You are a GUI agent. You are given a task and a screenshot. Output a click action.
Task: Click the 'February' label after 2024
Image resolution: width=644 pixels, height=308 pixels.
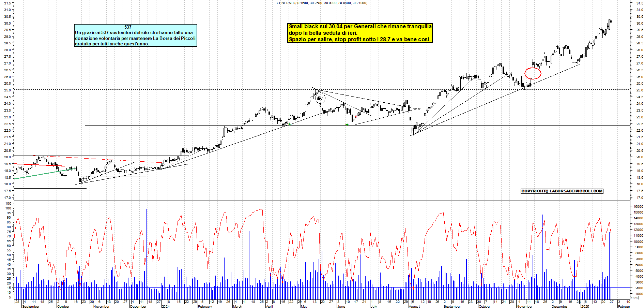pos(205,306)
